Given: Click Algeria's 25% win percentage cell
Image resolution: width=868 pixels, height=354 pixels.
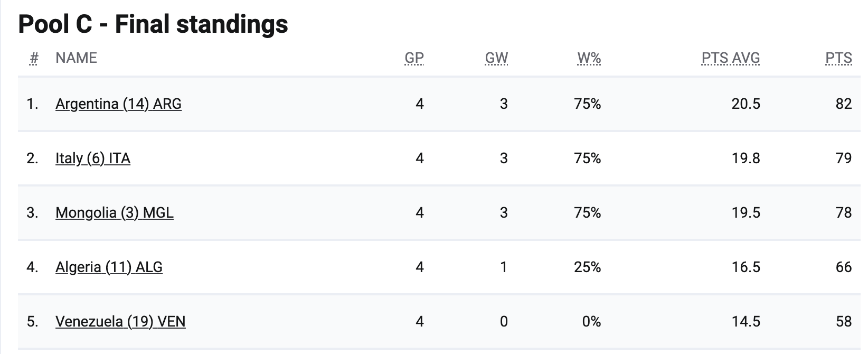Looking at the screenshot, I should click(587, 267).
